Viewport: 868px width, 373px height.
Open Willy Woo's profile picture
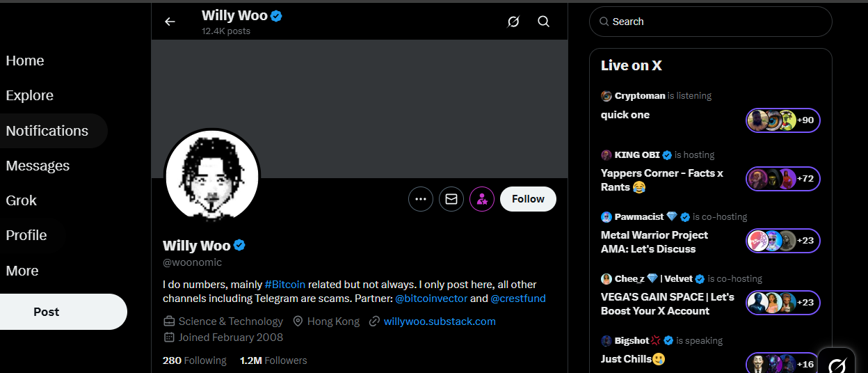(212, 177)
